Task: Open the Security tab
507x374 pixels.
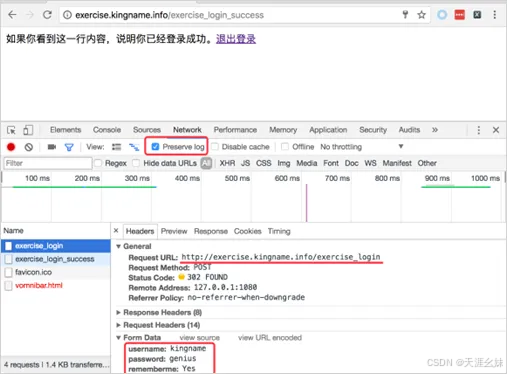Action: tap(373, 130)
